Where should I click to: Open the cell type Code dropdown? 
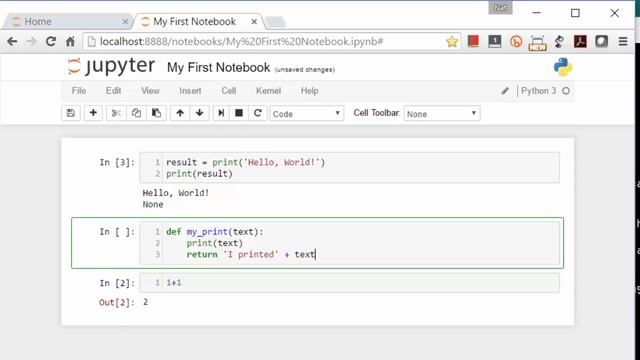pyautogui.click(x=307, y=114)
